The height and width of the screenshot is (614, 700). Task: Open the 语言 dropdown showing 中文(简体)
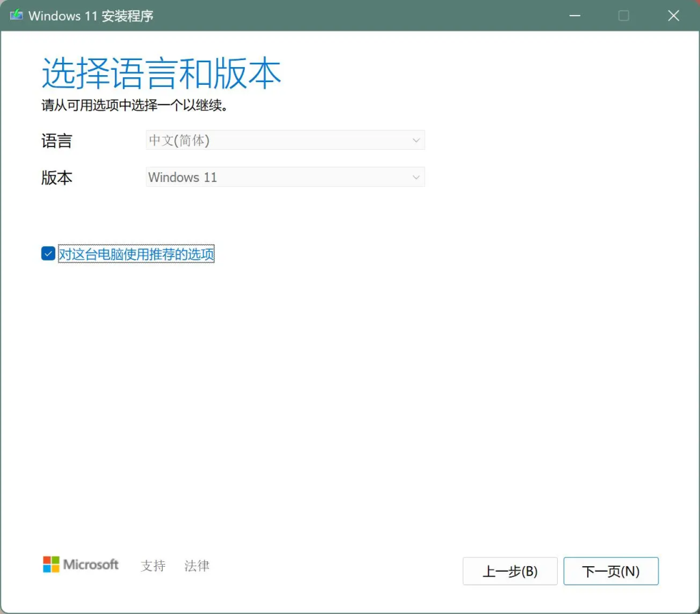click(x=285, y=140)
